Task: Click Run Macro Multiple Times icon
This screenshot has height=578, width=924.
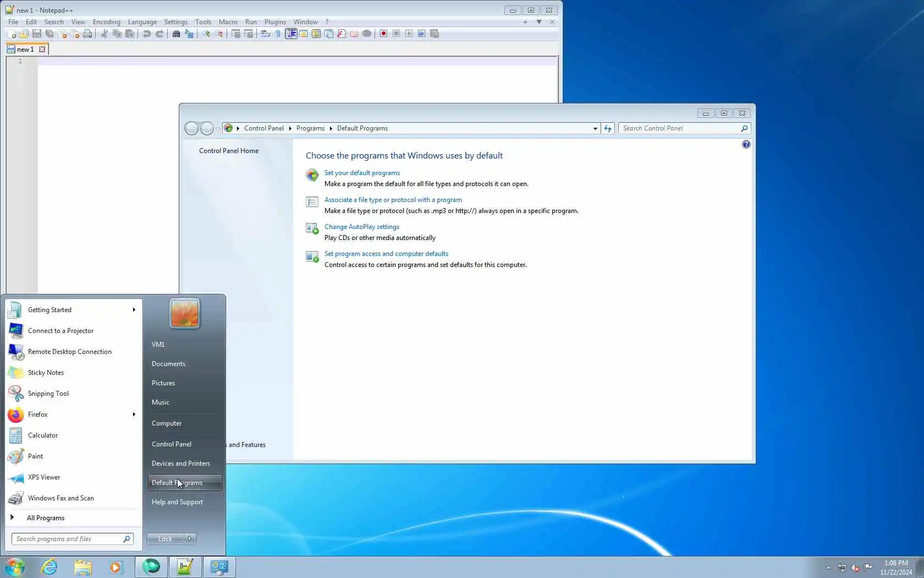Action: [421, 34]
